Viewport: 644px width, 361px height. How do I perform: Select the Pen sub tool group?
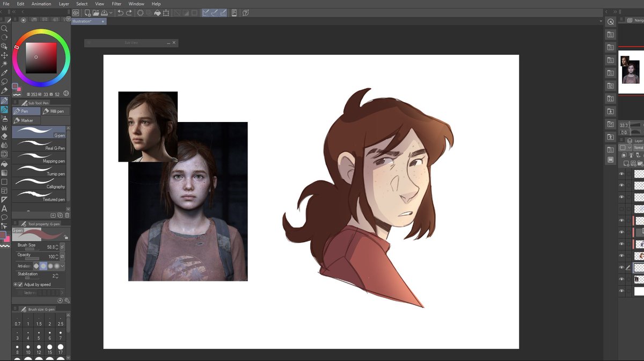[x=26, y=111]
